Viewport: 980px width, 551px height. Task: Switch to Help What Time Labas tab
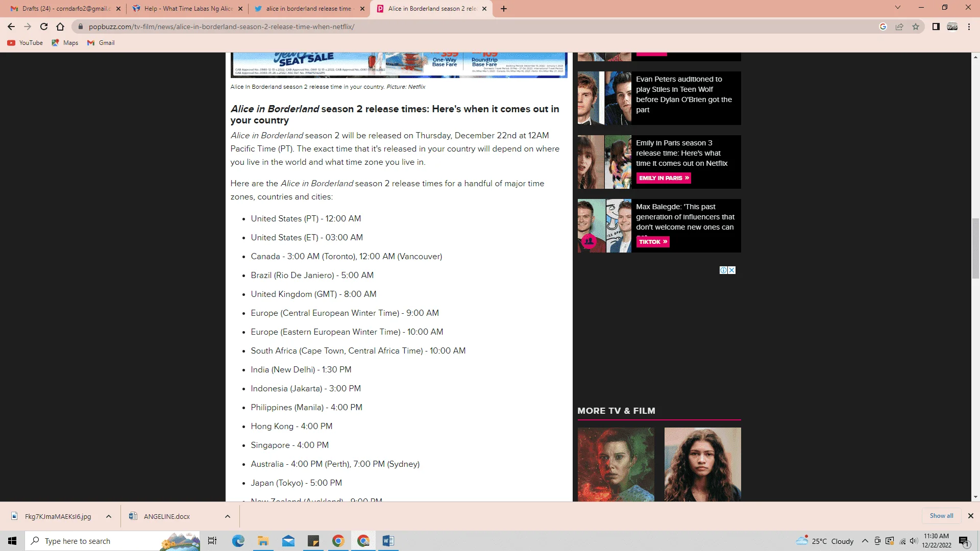(187, 9)
